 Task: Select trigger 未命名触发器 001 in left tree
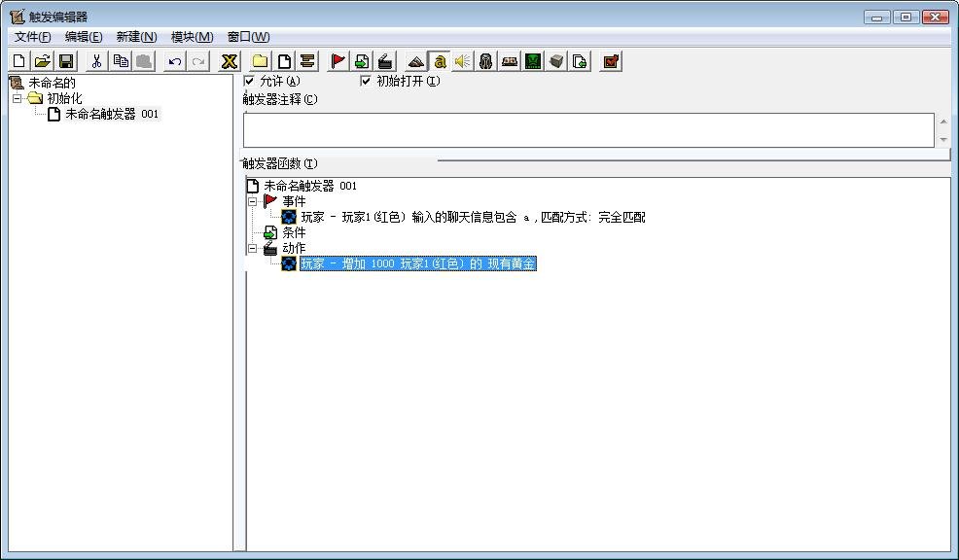click(111, 114)
